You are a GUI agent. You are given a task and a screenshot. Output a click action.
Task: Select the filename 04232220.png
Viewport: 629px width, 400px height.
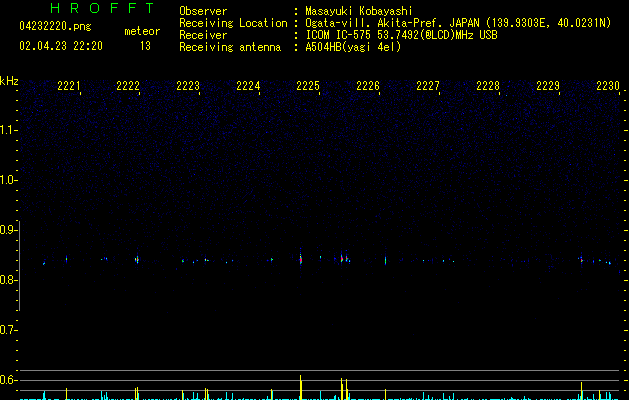tap(55, 26)
